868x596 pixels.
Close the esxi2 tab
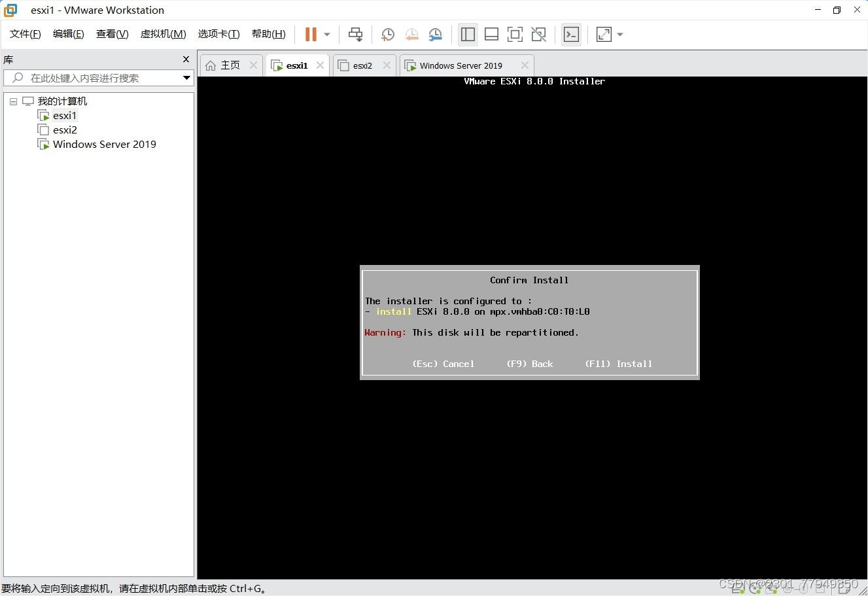[387, 65]
